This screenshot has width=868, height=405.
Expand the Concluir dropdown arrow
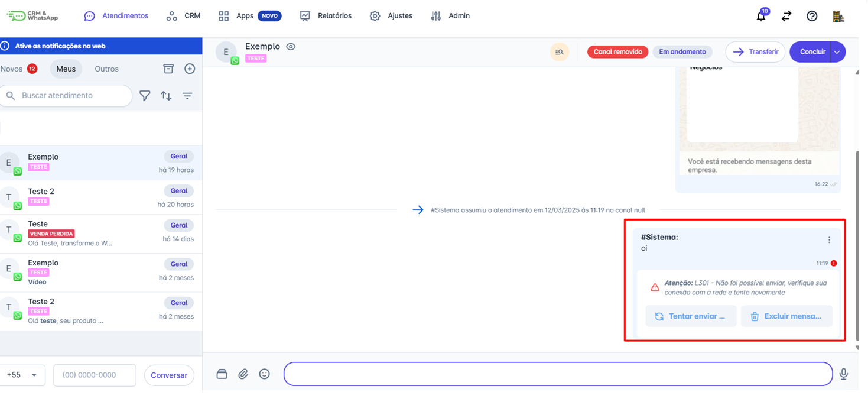pos(837,52)
